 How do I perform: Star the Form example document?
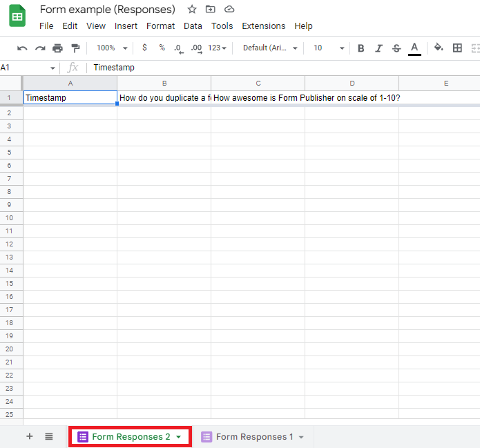192,9
